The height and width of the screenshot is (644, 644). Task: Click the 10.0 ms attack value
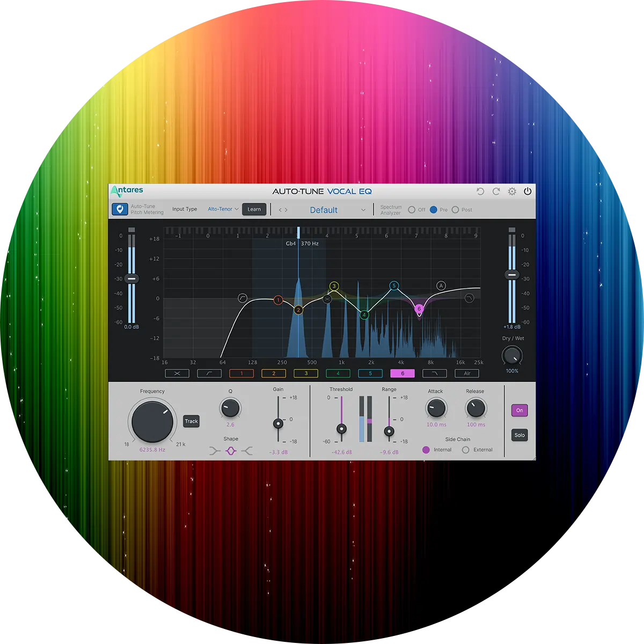pos(436,425)
